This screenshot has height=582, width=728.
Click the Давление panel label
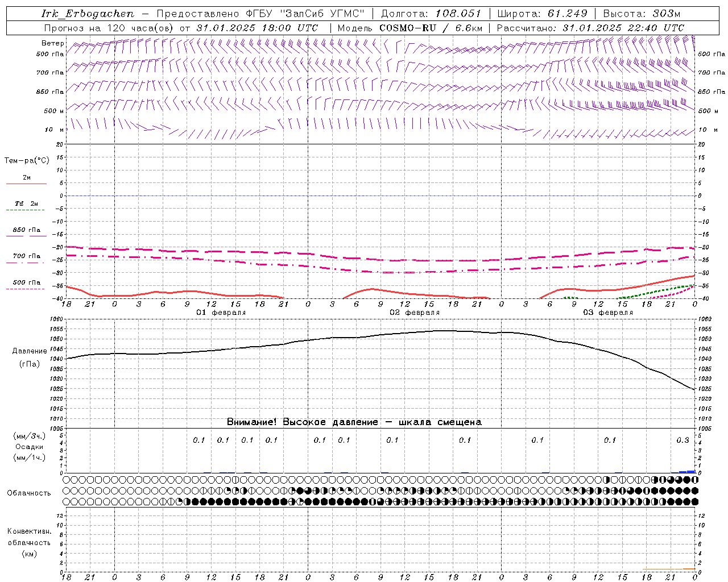click(30, 351)
